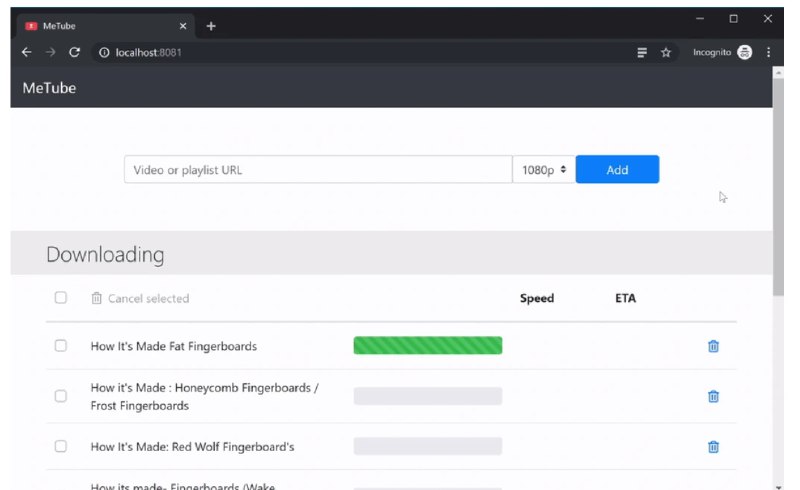Click the blue Add button
The width and height of the screenshot is (800, 490).
tap(617, 170)
